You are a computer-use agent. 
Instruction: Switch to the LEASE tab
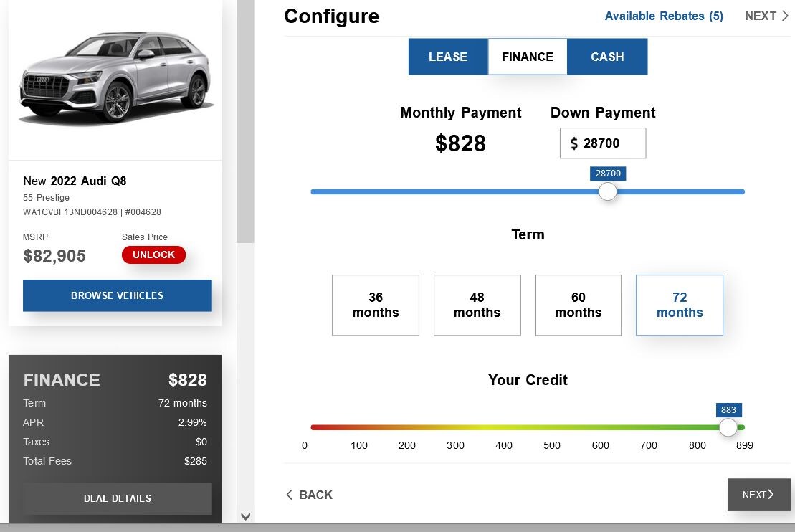pos(448,57)
